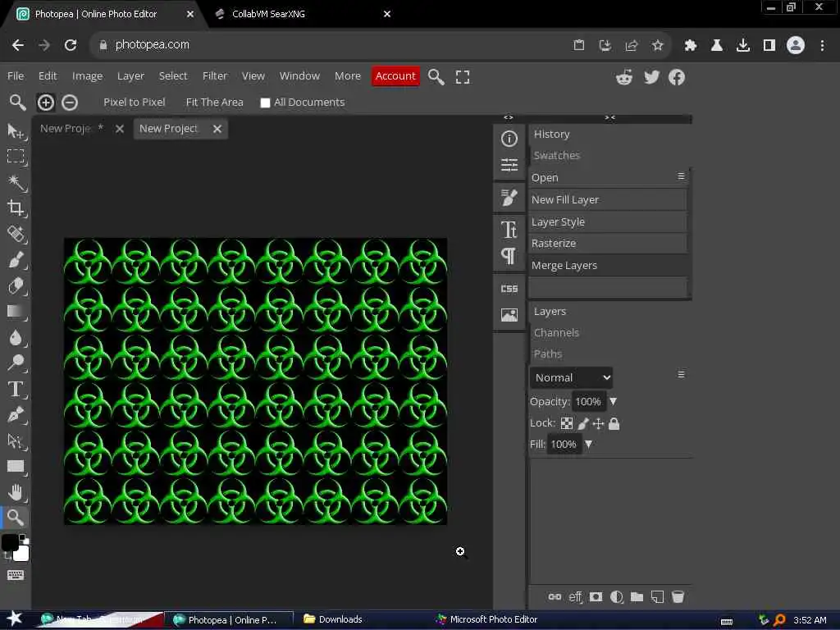Select Merge Layers history step
840x630 pixels.
608,266
